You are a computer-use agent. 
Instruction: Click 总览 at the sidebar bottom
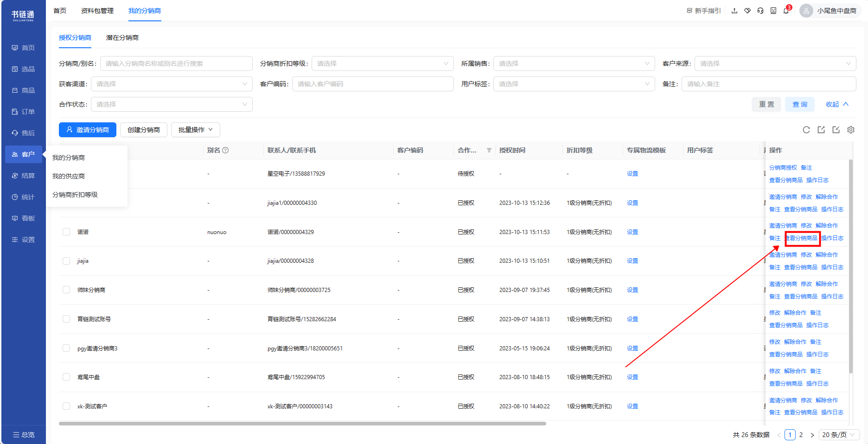click(23, 435)
